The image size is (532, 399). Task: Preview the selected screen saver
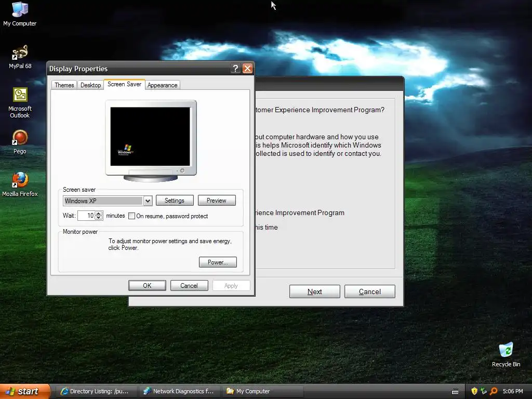pos(217,201)
